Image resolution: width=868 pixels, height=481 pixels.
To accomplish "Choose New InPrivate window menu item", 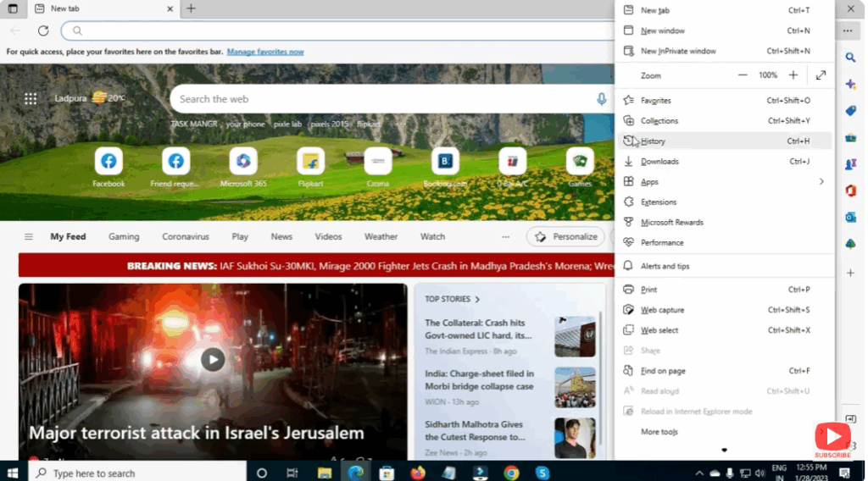I will coord(724,51).
